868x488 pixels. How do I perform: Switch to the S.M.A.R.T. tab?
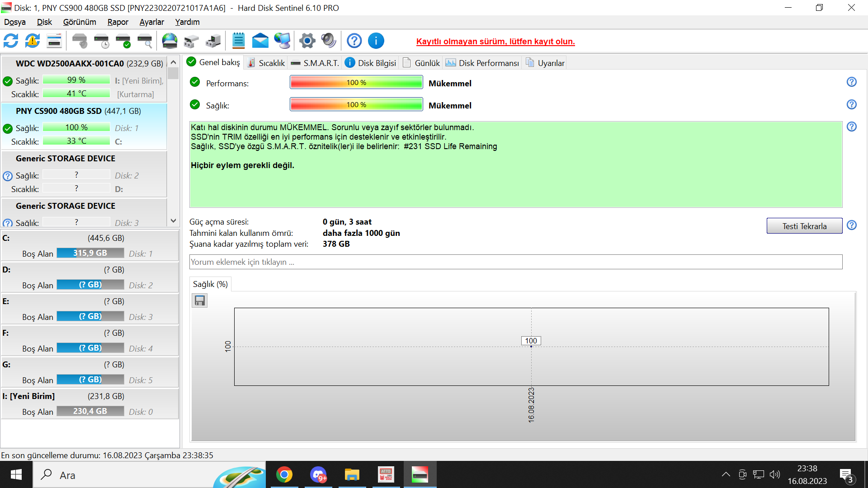[x=316, y=63]
